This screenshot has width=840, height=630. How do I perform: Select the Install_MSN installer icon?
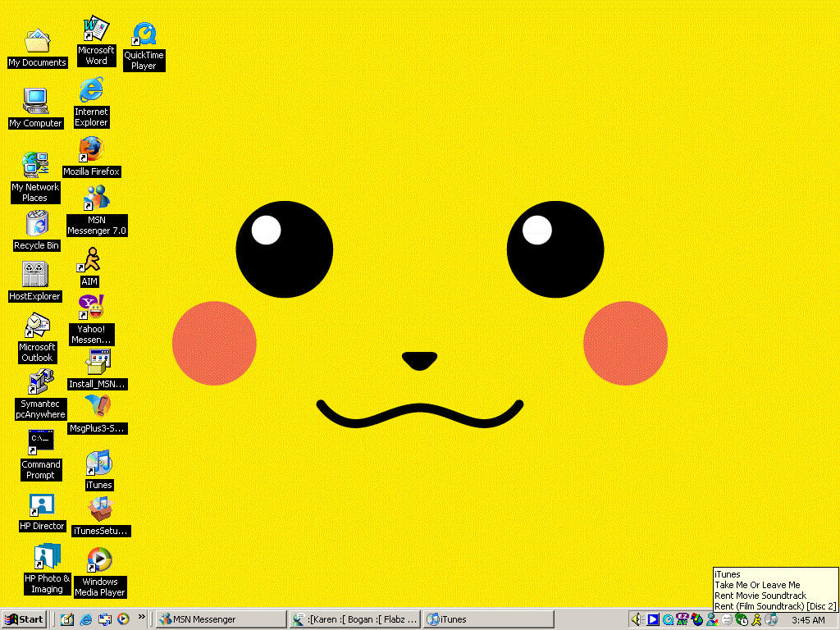[x=97, y=369]
